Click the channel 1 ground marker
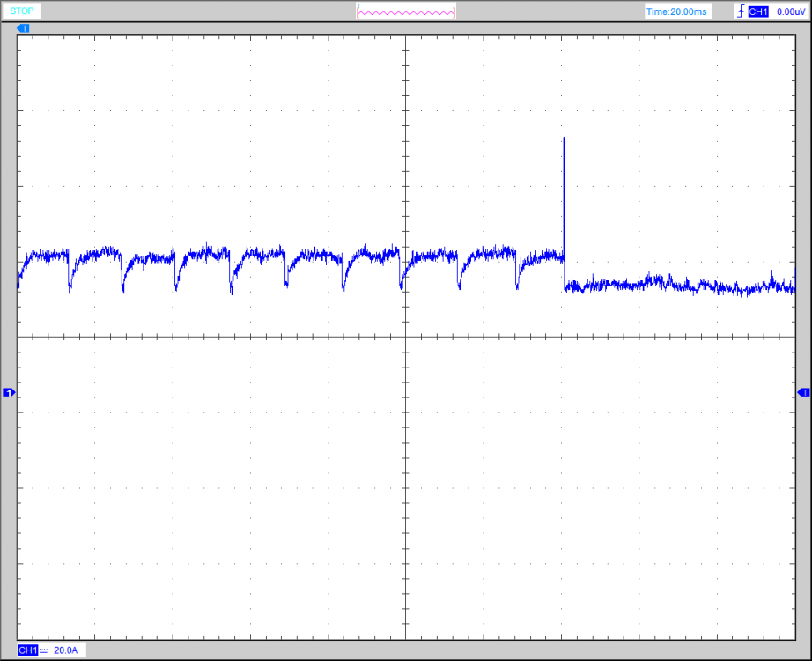 point(9,392)
